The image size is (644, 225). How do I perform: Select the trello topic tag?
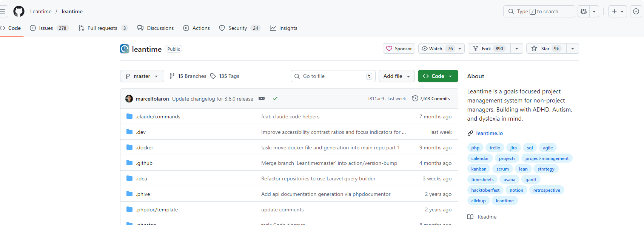tap(495, 148)
